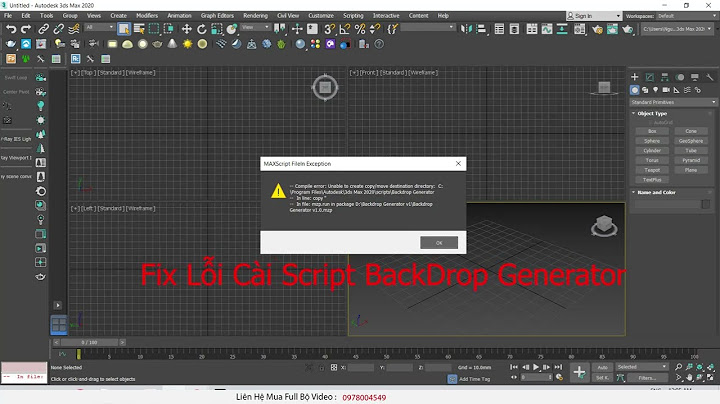The width and height of the screenshot is (720, 404).
Task: Click the Sphere primitive button
Action: [x=652, y=141]
